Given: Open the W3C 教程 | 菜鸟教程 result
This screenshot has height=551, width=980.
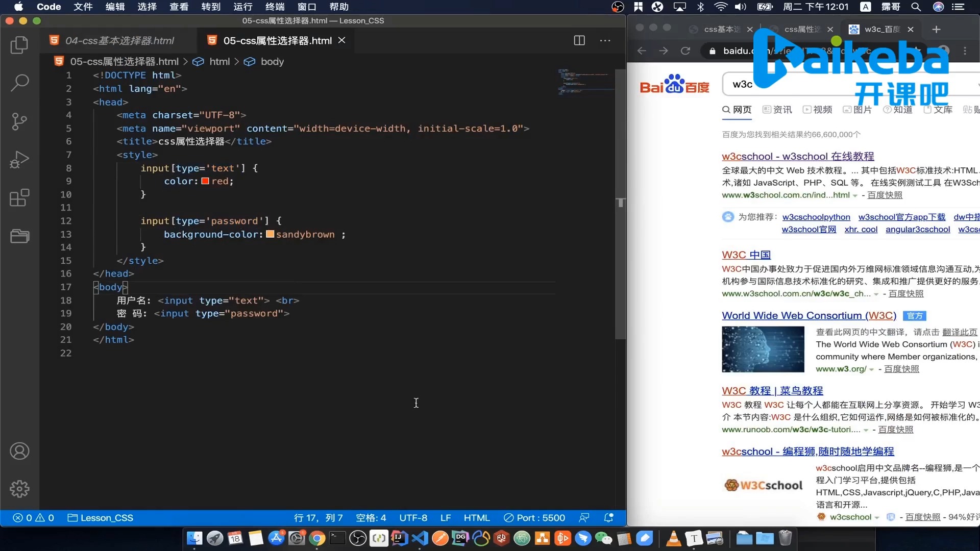Looking at the screenshot, I should (772, 390).
